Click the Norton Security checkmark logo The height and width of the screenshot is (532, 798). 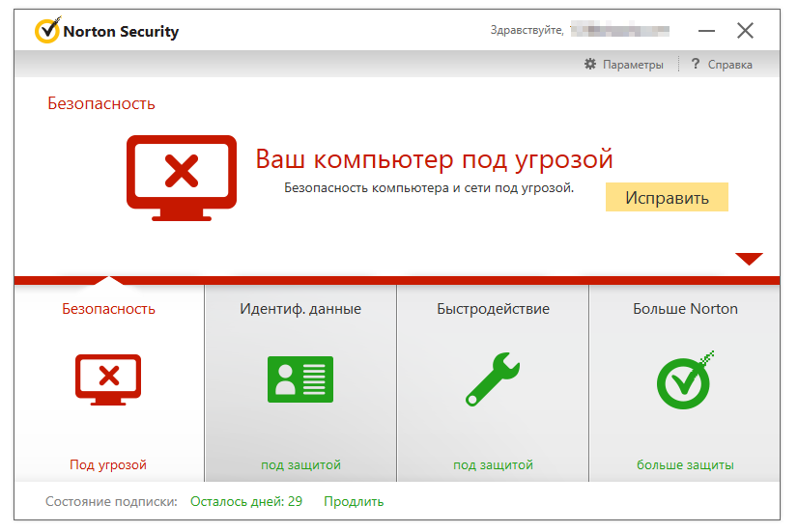pyautogui.click(x=47, y=30)
